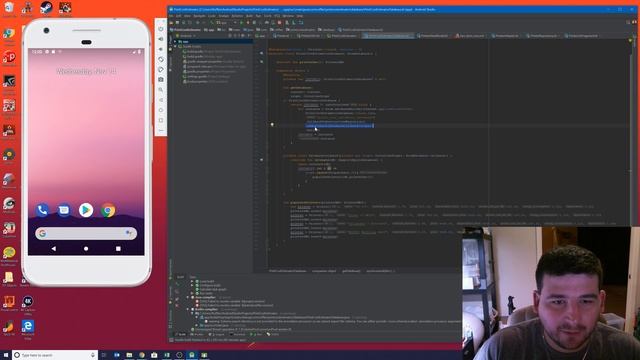Select the highlighted active editor tab
This screenshot has height=360, width=640.
(388, 36)
